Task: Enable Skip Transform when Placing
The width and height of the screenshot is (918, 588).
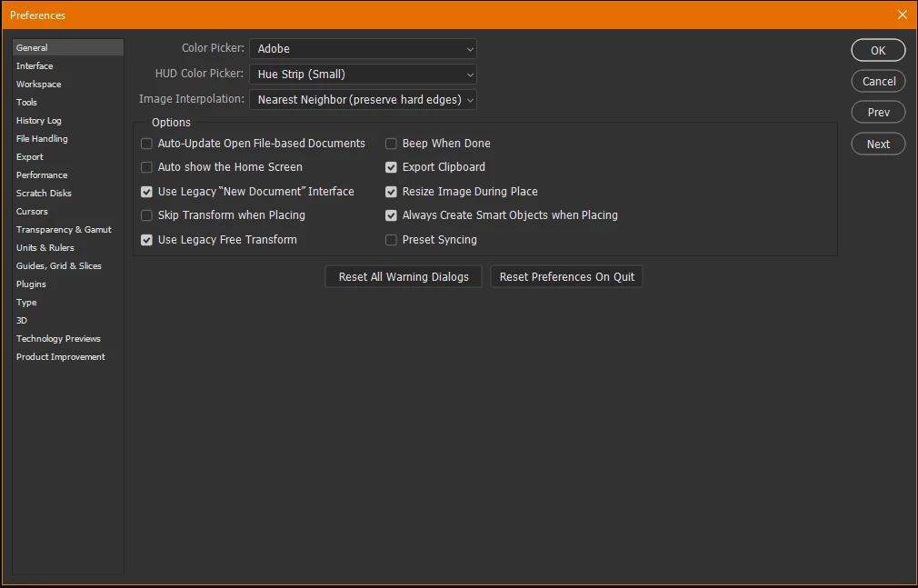Action: coord(146,215)
